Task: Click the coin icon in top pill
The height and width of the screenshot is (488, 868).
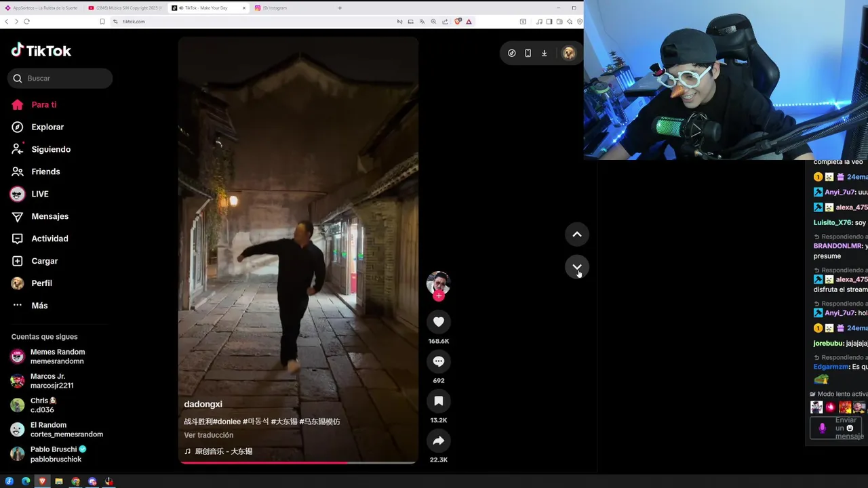Action: pos(512,53)
